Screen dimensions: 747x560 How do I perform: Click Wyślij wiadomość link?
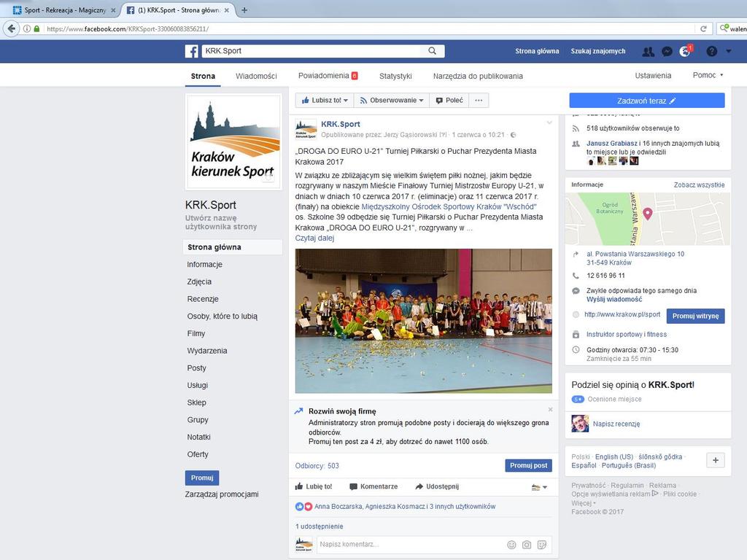click(x=614, y=300)
